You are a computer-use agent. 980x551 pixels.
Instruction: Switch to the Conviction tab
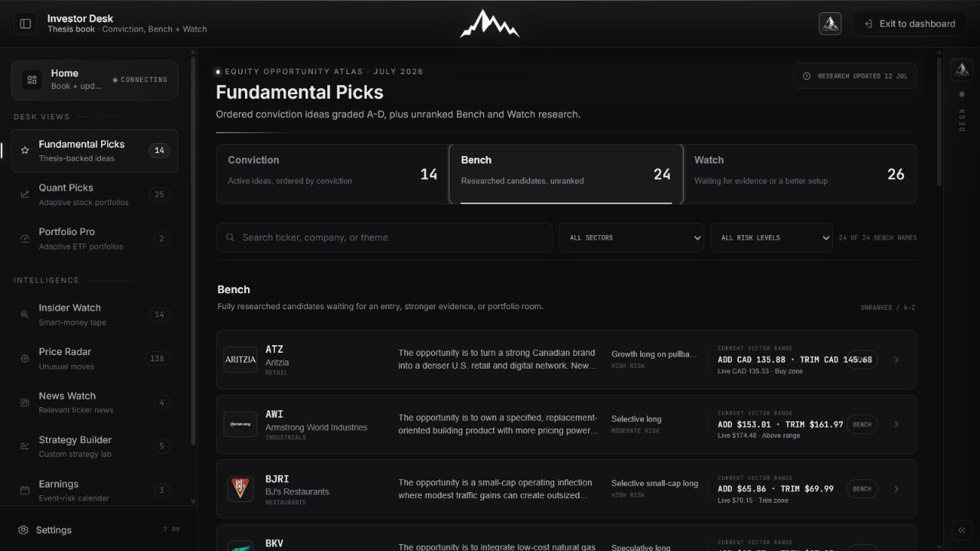(332, 174)
